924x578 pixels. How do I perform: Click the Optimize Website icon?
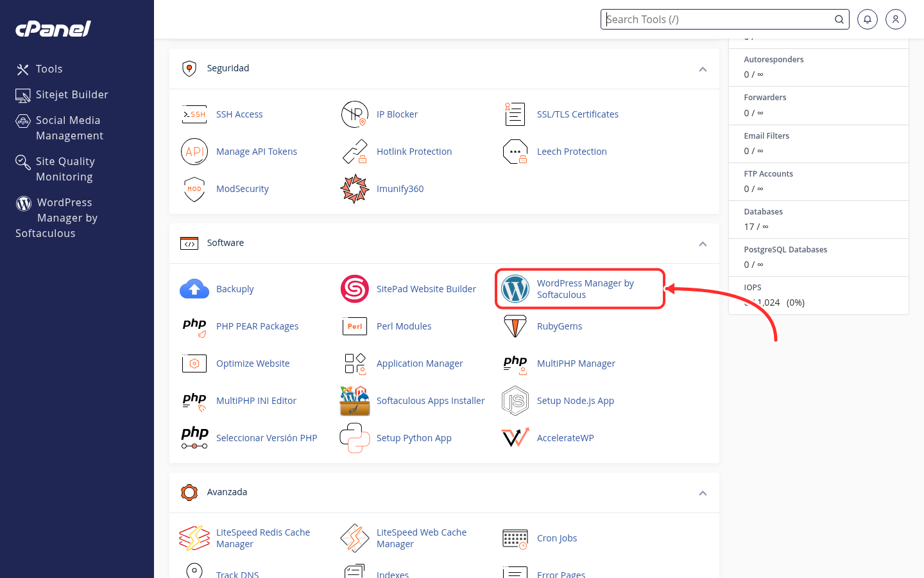click(x=194, y=363)
